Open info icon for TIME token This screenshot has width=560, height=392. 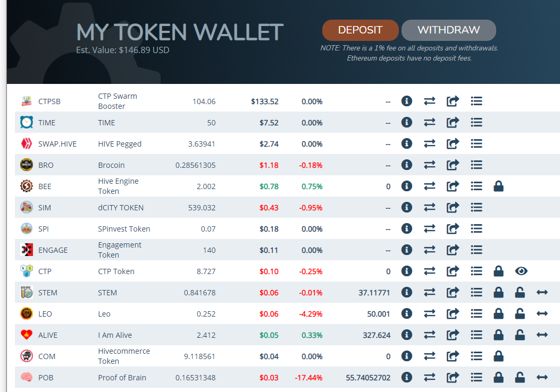(406, 122)
